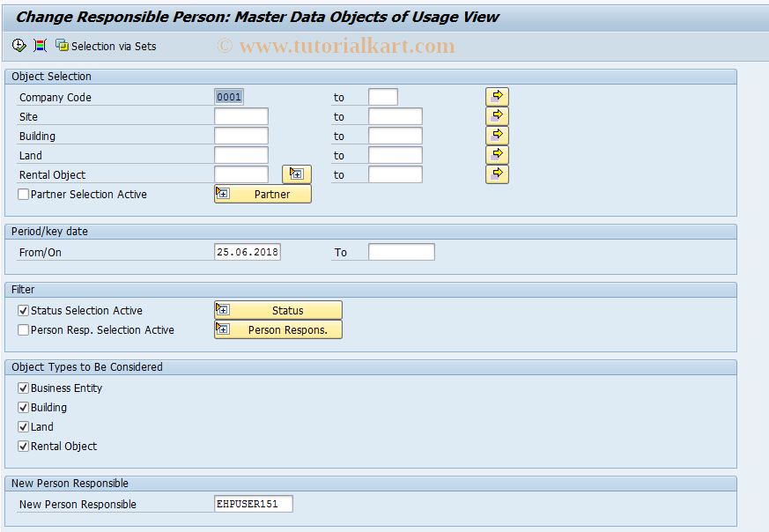Click the period To date field
The height and width of the screenshot is (532, 769).
[x=402, y=252]
